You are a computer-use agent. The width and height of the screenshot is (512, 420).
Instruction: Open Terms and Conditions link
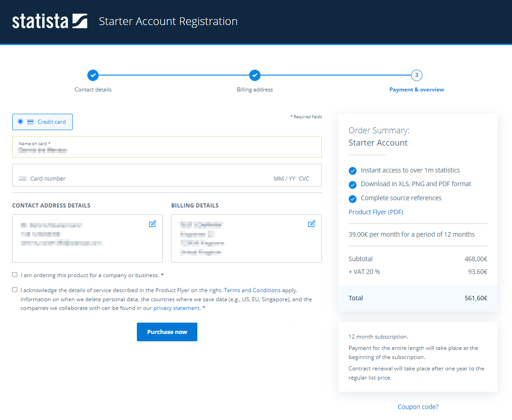pyautogui.click(x=252, y=290)
